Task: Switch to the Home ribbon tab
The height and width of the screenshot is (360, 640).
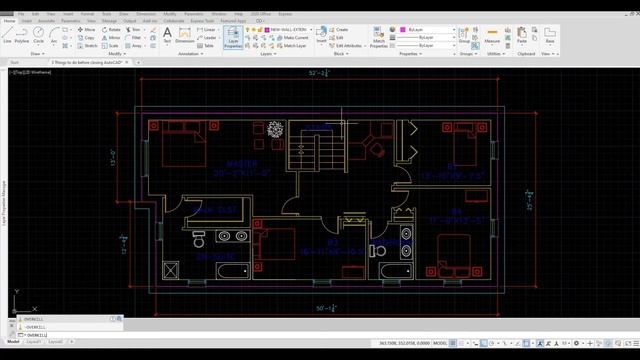Action: click(x=9, y=21)
